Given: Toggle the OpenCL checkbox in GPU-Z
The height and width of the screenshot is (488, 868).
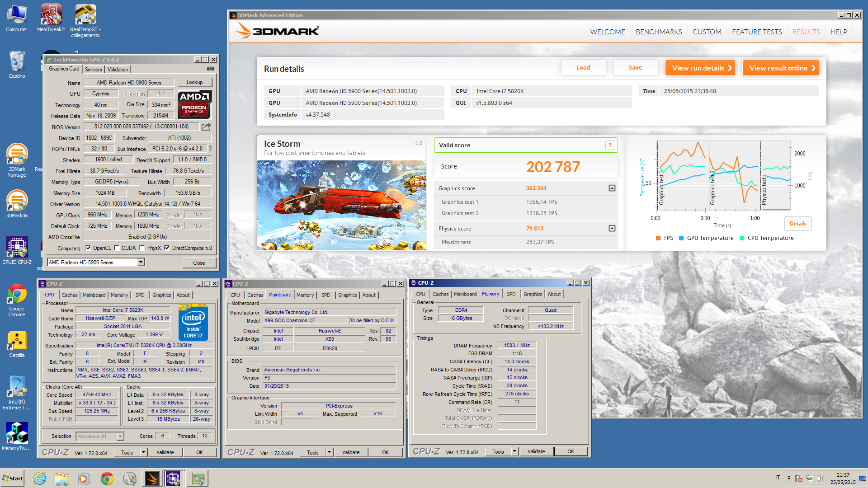Looking at the screenshot, I should [x=88, y=248].
